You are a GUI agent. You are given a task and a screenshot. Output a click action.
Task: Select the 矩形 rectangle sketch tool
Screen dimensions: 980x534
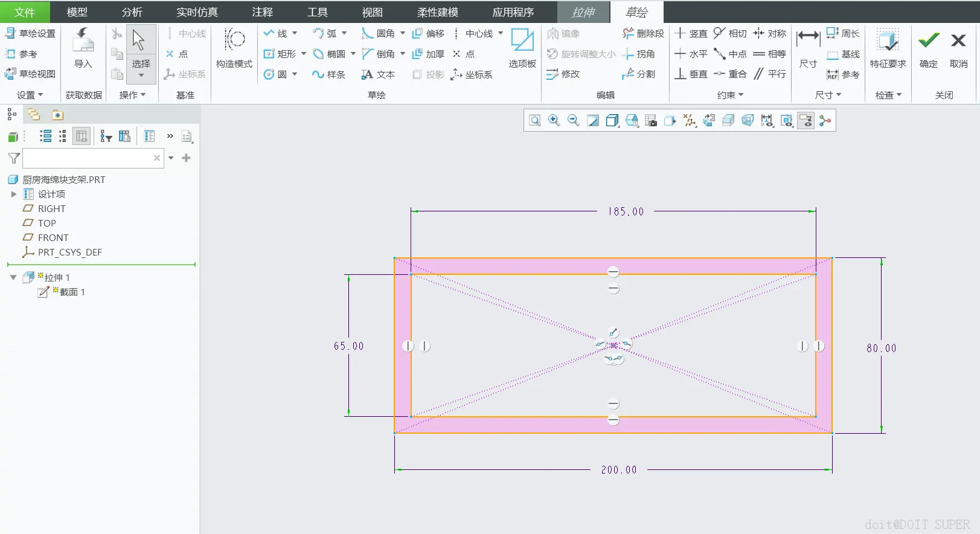280,54
